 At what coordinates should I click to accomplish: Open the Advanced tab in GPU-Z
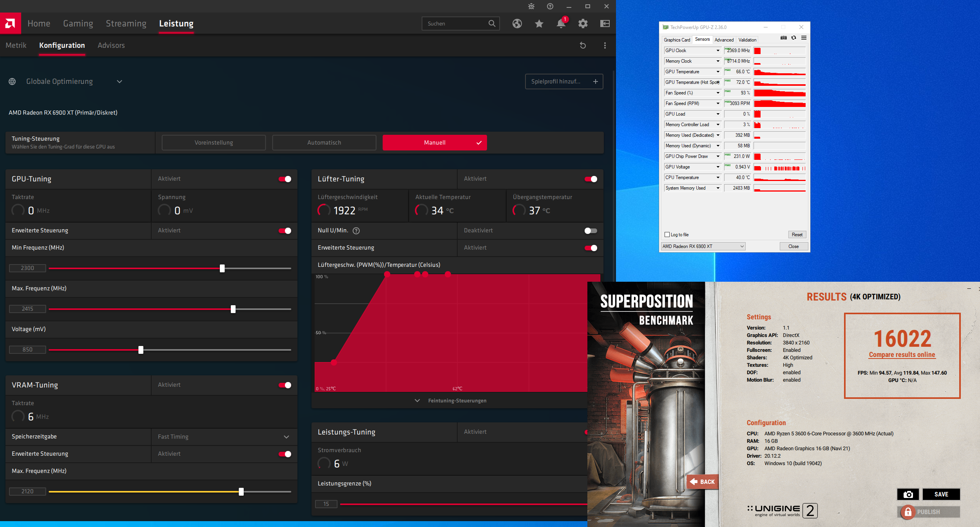click(x=724, y=40)
